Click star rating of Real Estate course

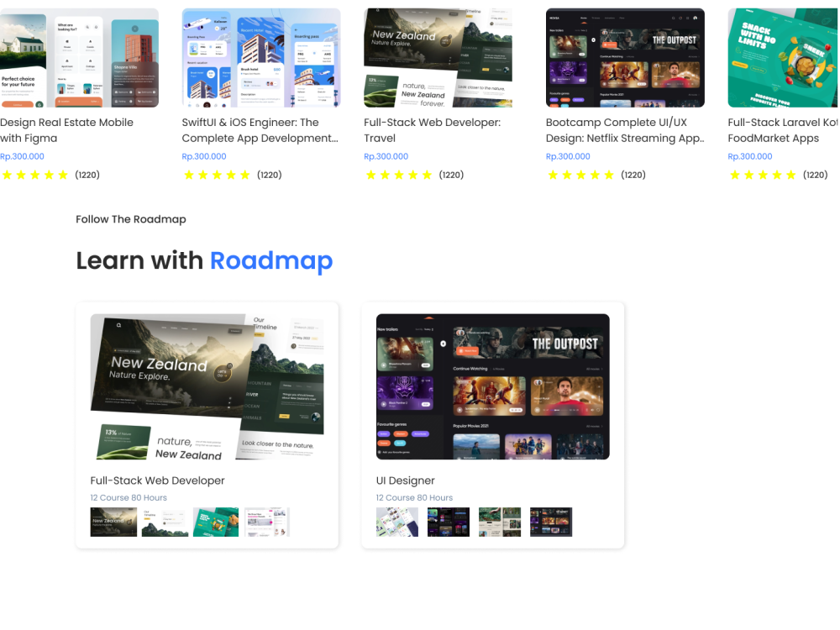[34, 176]
